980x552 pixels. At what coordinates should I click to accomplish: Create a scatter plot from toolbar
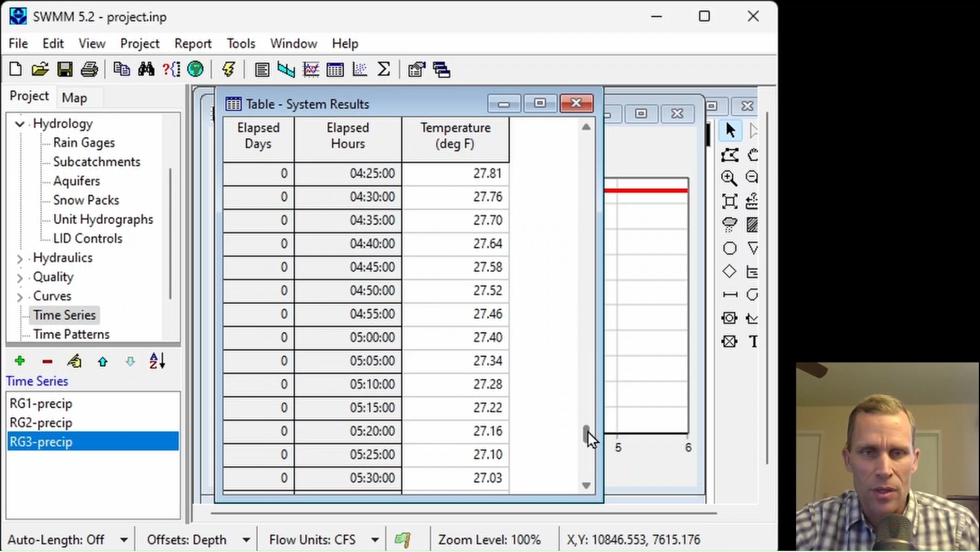(x=360, y=69)
